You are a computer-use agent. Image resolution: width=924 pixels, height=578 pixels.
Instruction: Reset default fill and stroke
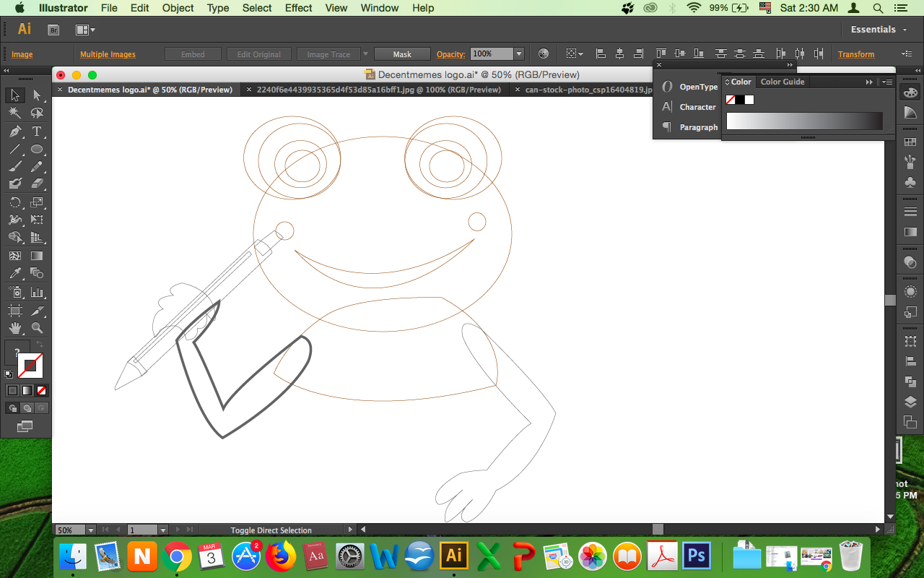pyautogui.click(x=9, y=374)
